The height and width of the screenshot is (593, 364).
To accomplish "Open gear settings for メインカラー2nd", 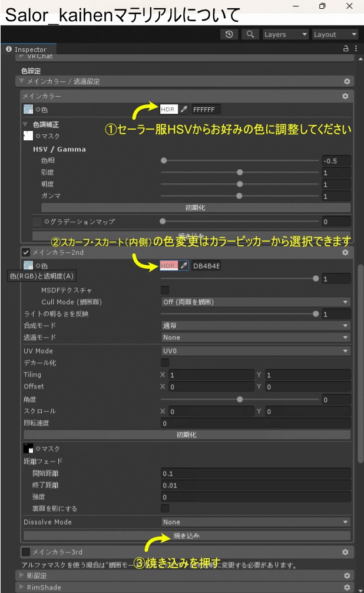I will (x=345, y=252).
